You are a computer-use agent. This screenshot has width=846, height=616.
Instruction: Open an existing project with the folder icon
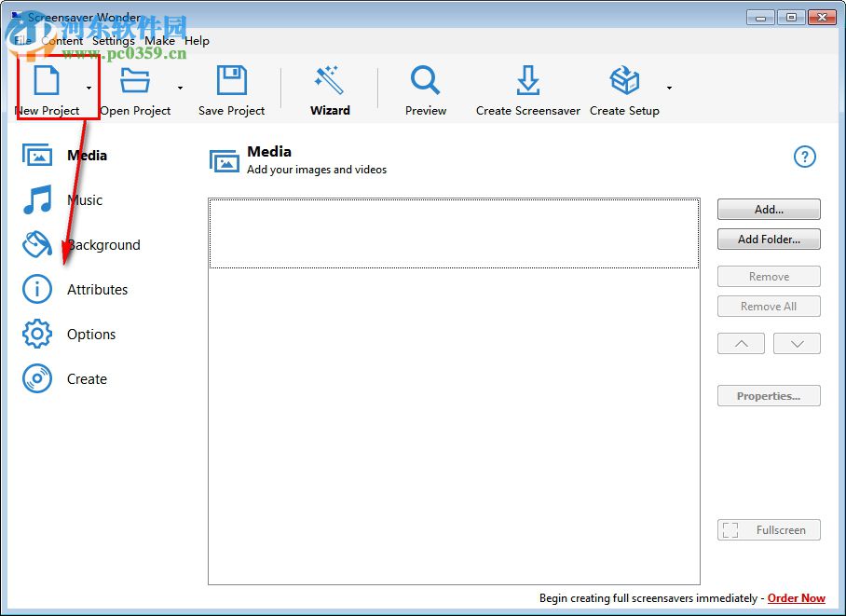click(x=134, y=82)
